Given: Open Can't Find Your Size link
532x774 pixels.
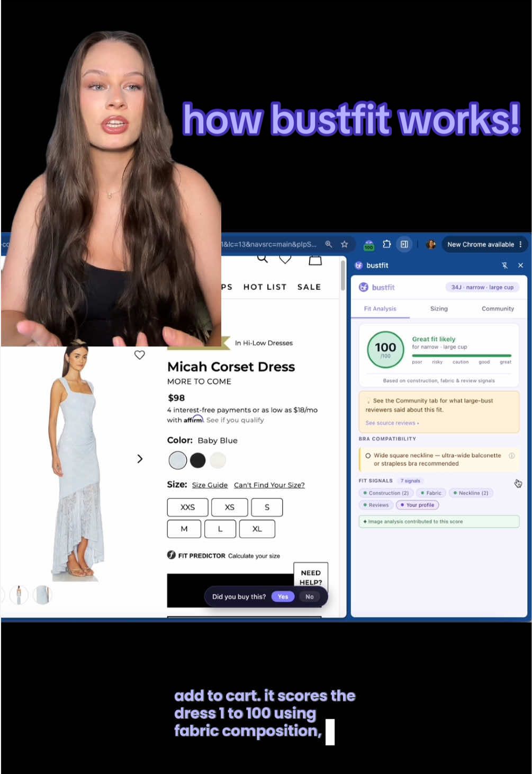Looking at the screenshot, I should pyautogui.click(x=269, y=485).
